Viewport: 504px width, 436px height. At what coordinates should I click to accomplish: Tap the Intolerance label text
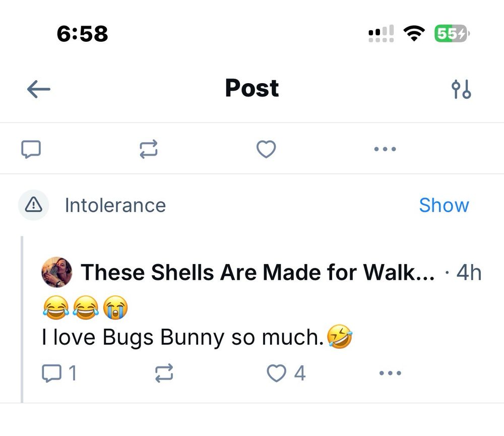click(115, 205)
